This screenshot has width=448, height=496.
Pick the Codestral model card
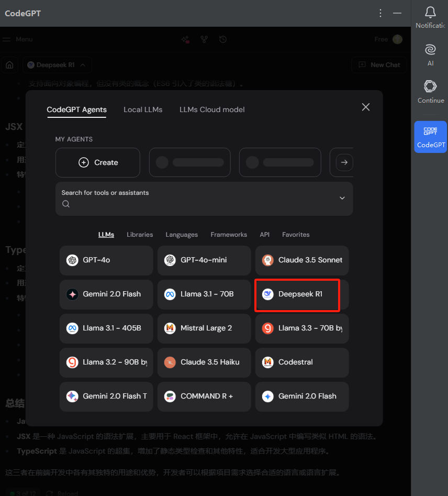pos(302,362)
